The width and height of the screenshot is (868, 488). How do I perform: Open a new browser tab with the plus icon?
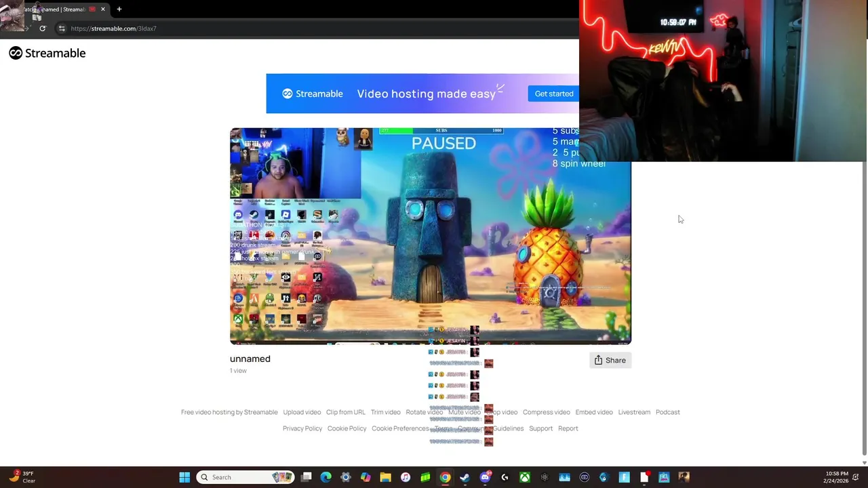tap(119, 9)
